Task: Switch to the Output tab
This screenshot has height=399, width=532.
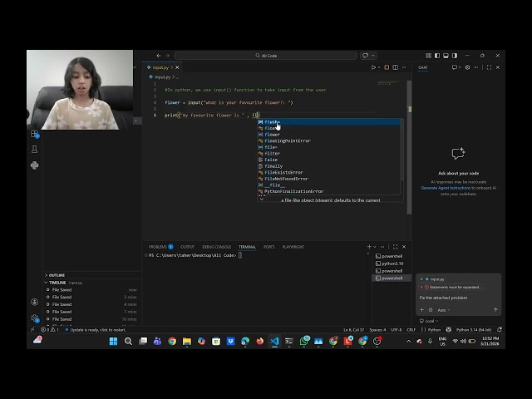Action: click(187, 247)
